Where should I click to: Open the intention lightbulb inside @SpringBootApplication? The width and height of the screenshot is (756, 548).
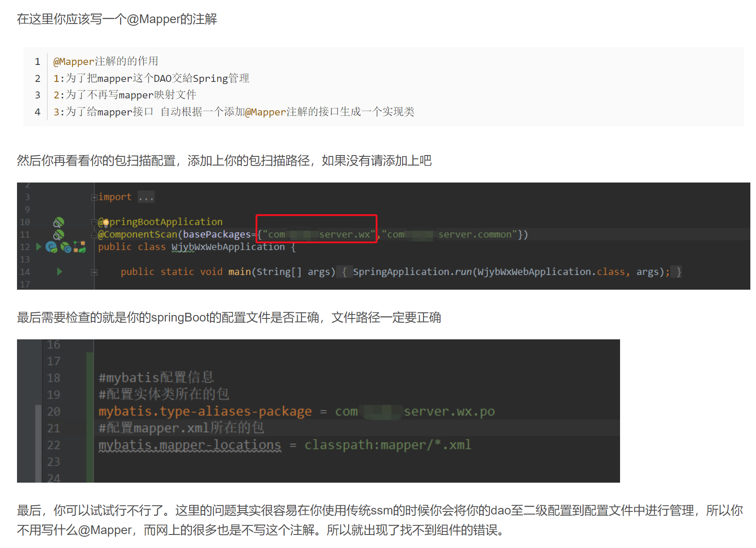pos(106,222)
